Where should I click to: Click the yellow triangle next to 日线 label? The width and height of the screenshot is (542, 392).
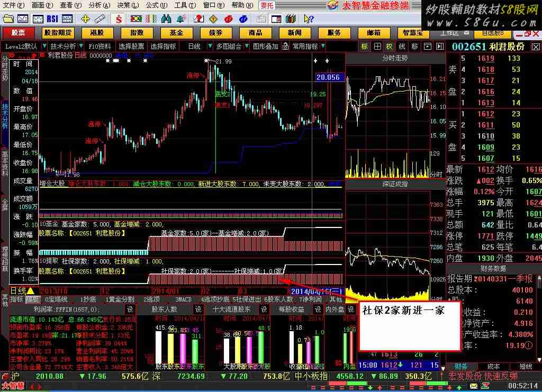30,291
